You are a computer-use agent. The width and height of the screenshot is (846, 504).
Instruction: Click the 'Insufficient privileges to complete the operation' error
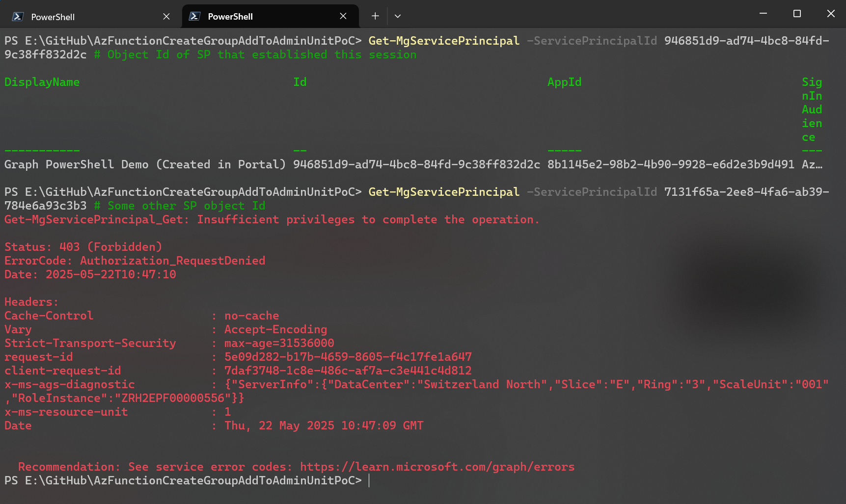click(368, 219)
